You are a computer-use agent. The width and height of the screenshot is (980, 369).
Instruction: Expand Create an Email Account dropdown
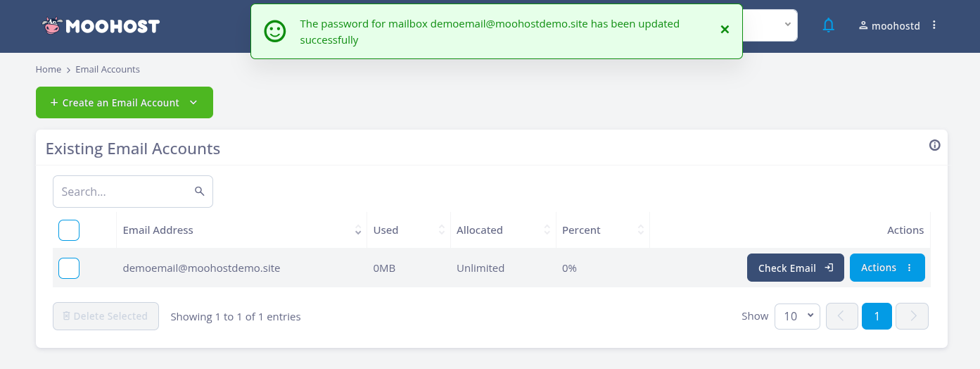[193, 103]
